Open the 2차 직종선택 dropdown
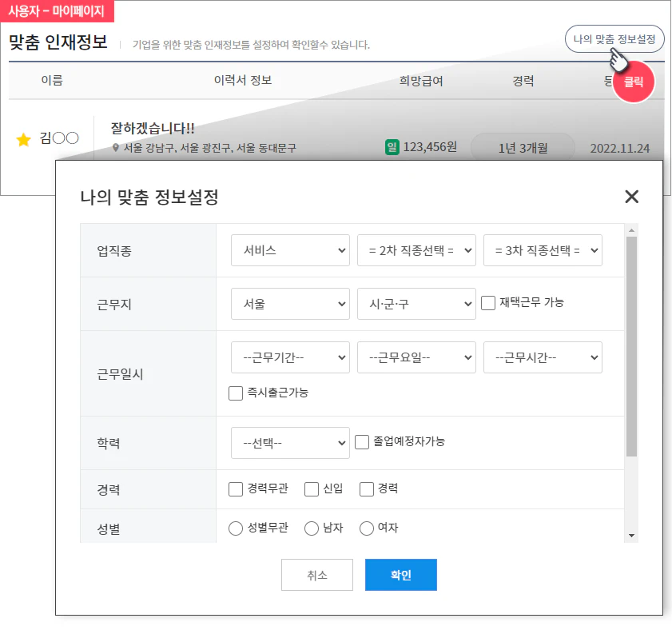 coord(416,249)
